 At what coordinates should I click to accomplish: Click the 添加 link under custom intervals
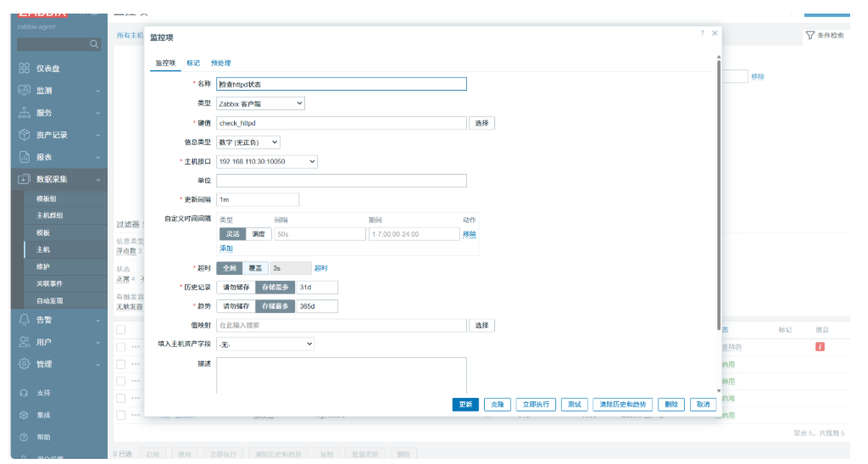coord(225,249)
